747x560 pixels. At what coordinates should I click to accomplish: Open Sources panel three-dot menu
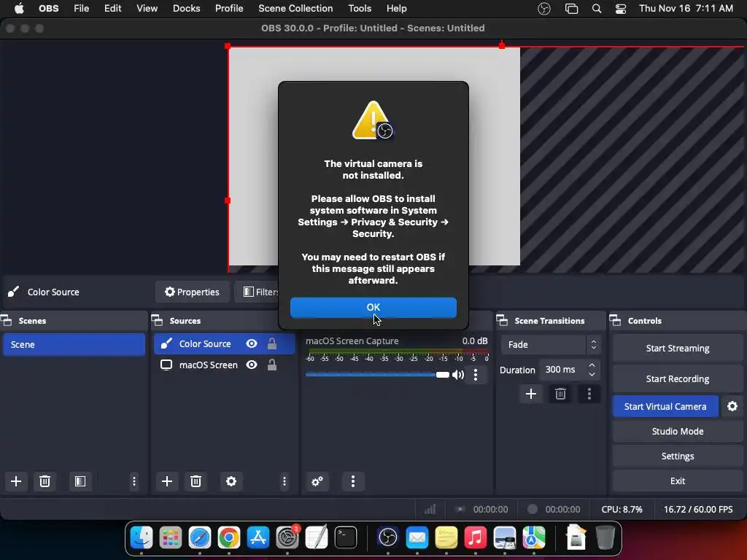pos(285,481)
